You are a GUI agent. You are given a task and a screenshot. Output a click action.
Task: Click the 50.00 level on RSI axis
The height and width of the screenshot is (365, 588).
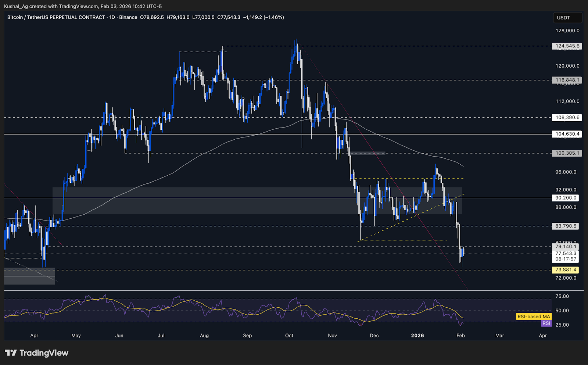click(x=562, y=311)
